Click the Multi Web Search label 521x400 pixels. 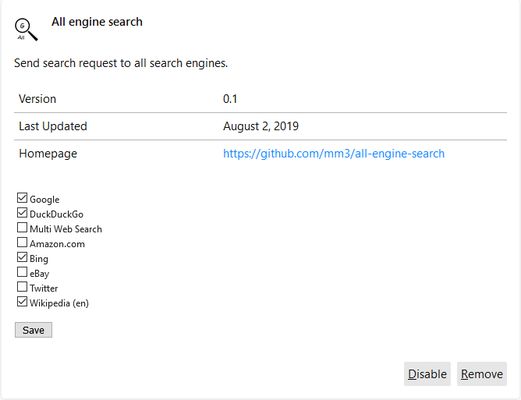tap(66, 229)
